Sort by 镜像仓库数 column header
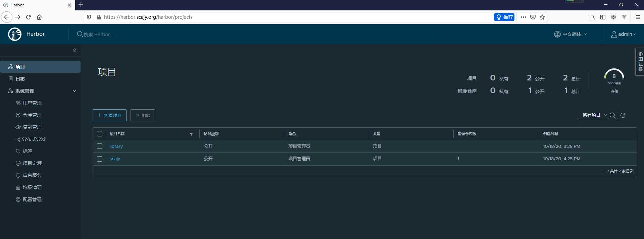 pyautogui.click(x=467, y=134)
